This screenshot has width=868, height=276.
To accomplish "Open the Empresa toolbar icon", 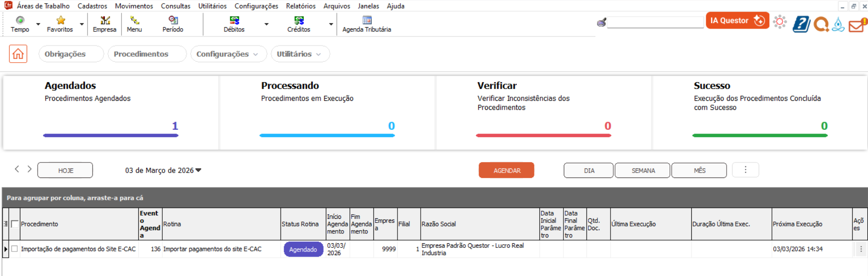I will point(105,20).
